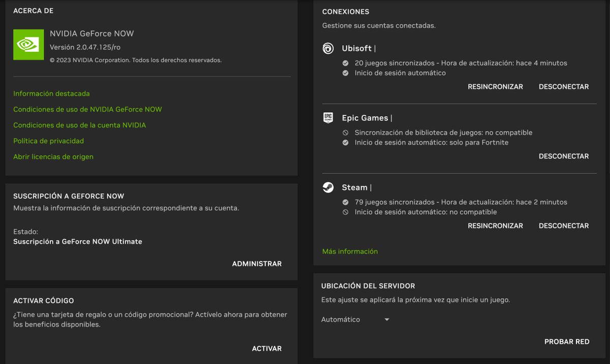
Task: Toggle the sync status icon for Ubisoft update time
Action: [346, 63]
